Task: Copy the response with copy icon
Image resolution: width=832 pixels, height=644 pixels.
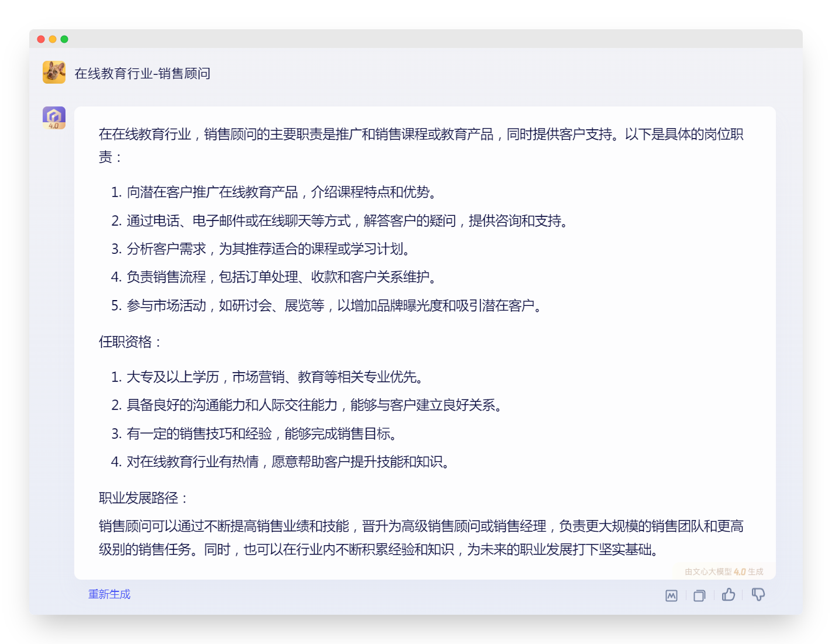Action: point(699,595)
